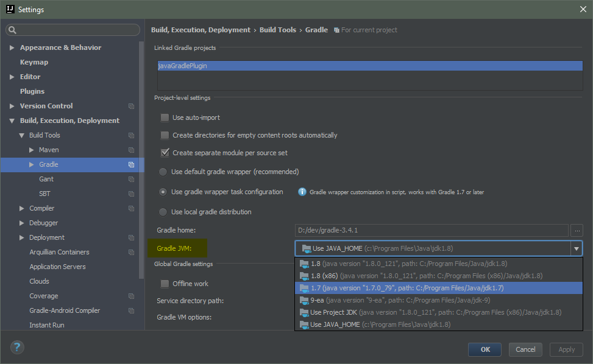Click the Apply button
Screen dimensions: 593x364
[566, 349]
